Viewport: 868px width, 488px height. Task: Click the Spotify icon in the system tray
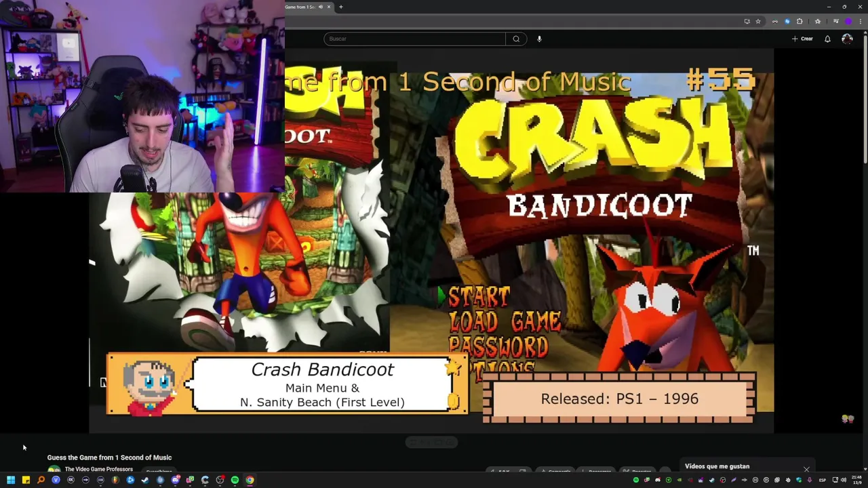636,480
